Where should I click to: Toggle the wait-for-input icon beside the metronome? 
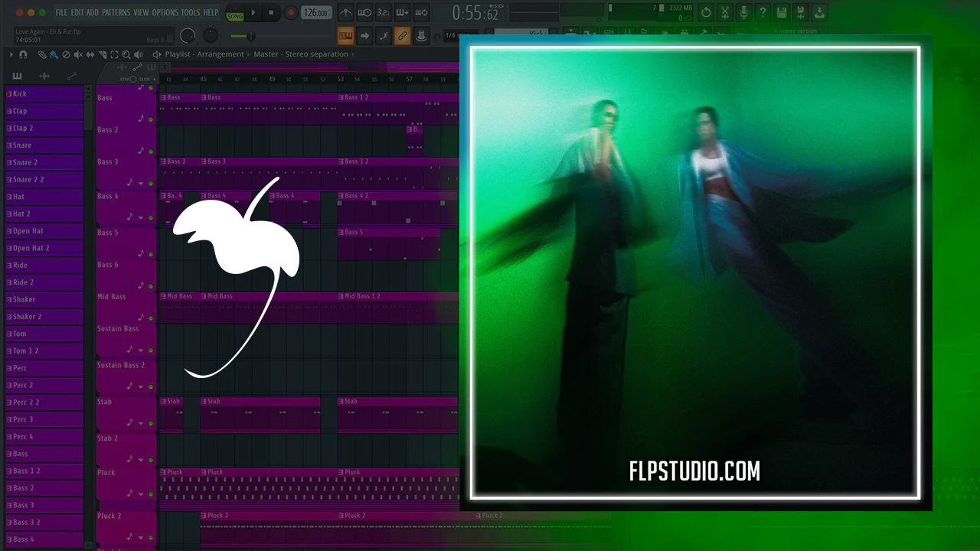364,12
